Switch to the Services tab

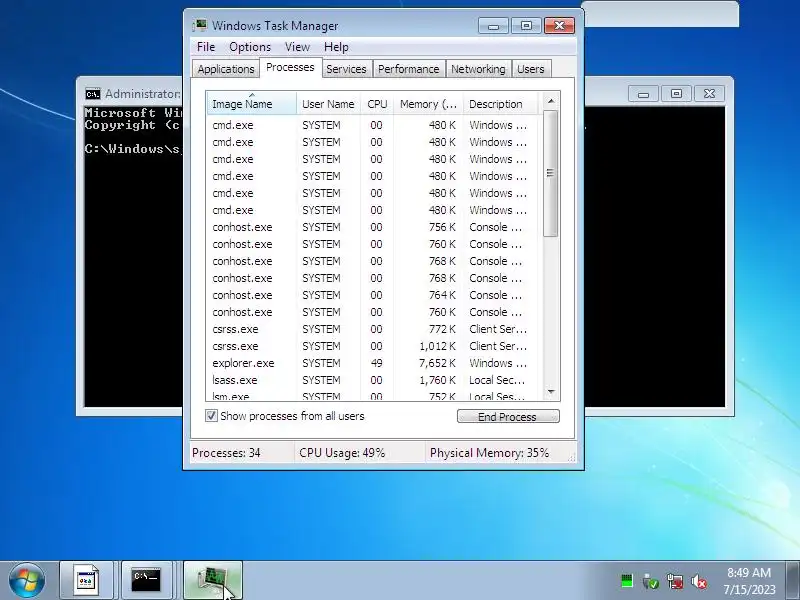click(x=346, y=69)
